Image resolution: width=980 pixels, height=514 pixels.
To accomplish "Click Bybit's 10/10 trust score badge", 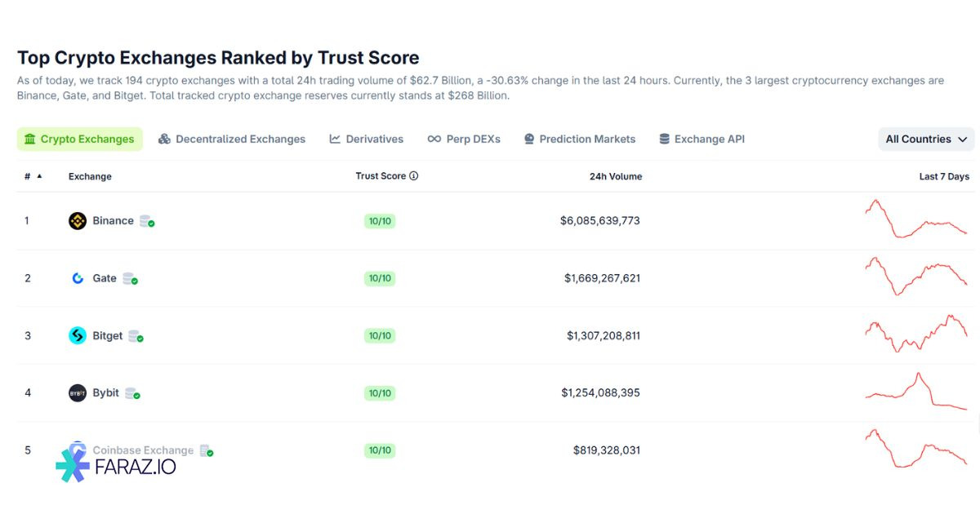I will click(380, 393).
